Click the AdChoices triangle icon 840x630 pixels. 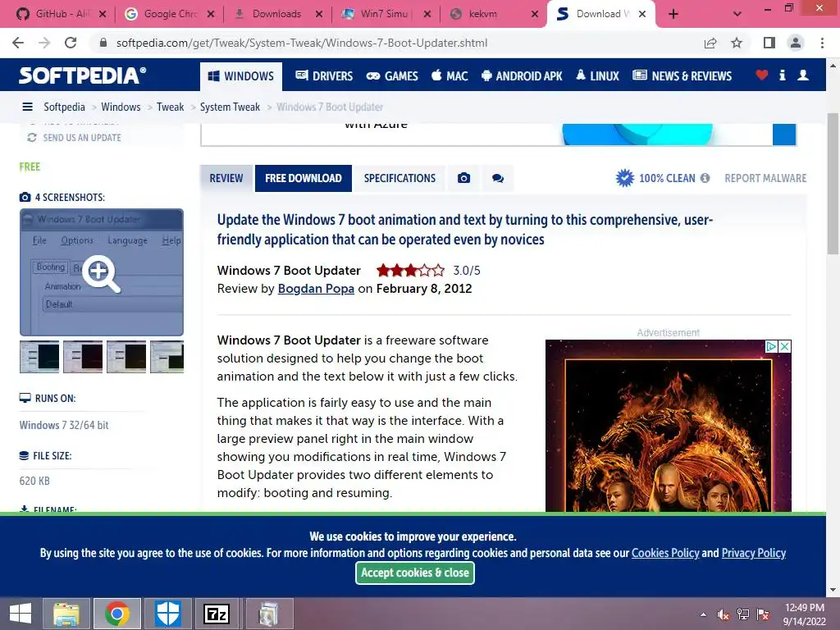(x=771, y=347)
